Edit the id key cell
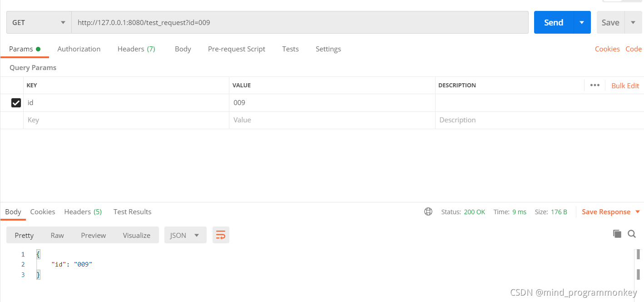Screen dimensions: 644x302 pos(126,103)
